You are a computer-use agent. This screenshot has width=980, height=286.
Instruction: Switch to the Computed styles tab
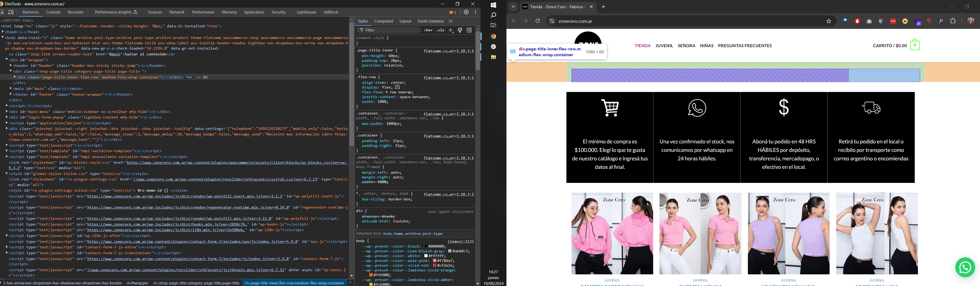[x=383, y=21]
